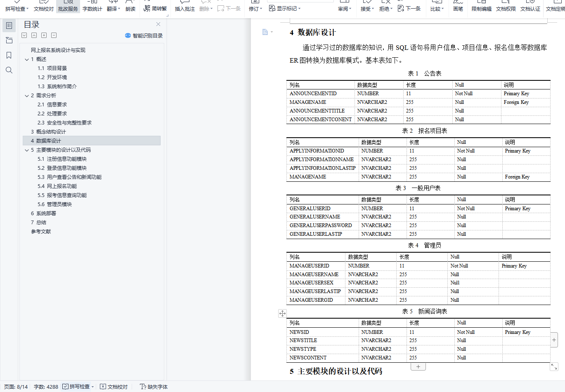Click the plus box to promote outline level
The width and height of the screenshot is (565, 392).
(x=44, y=35)
